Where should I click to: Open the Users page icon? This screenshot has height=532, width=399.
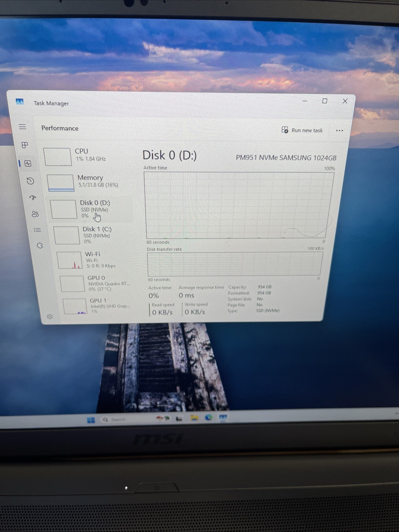35,214
